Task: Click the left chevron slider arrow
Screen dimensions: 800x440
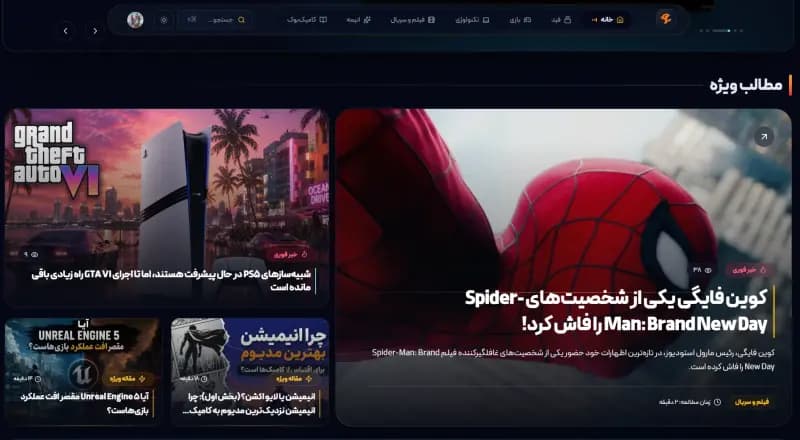Action: [65, 31]
